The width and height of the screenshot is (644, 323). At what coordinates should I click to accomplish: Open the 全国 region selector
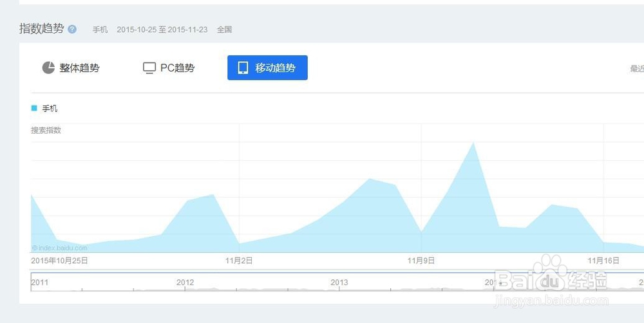click(225, 30)
